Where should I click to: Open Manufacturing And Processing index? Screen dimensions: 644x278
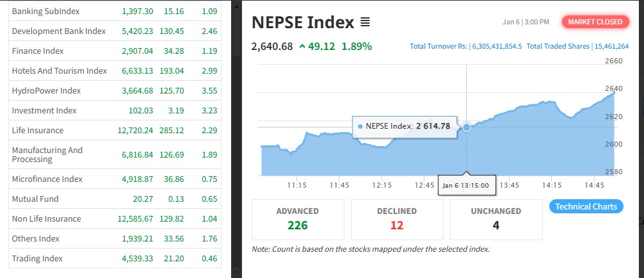47,154
